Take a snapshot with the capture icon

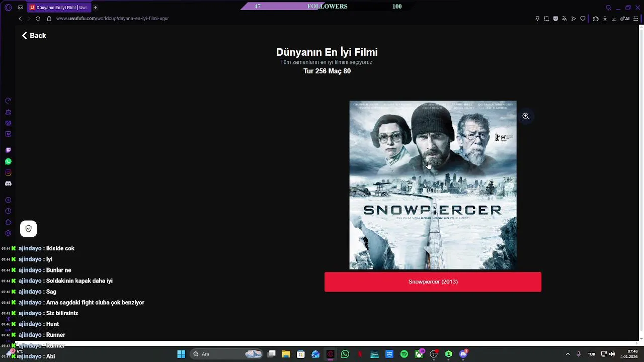(x=546, y=19)
